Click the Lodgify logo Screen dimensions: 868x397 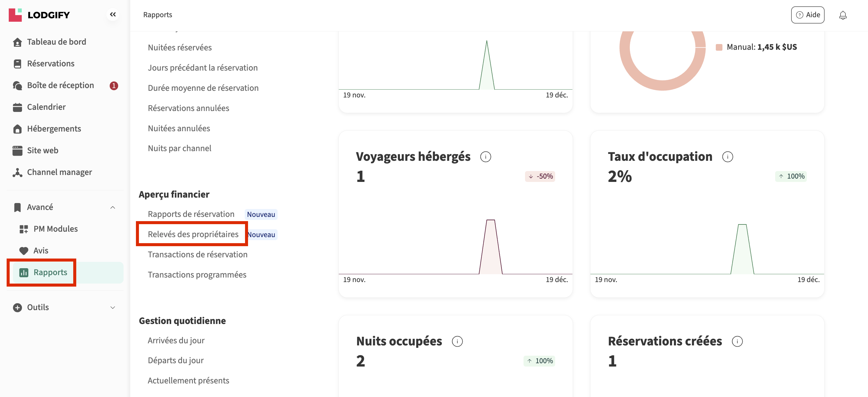tap(39, 15)
